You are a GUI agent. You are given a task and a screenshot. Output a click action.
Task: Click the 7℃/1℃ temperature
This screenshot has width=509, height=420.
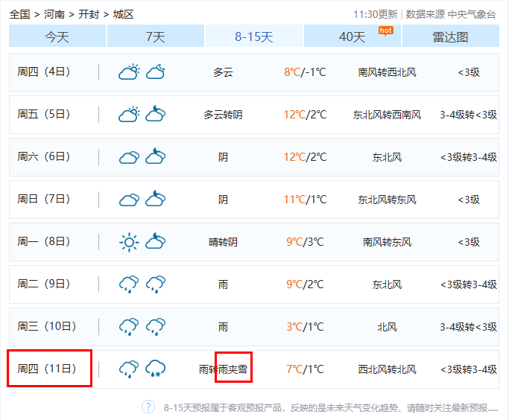pos(305,369)
